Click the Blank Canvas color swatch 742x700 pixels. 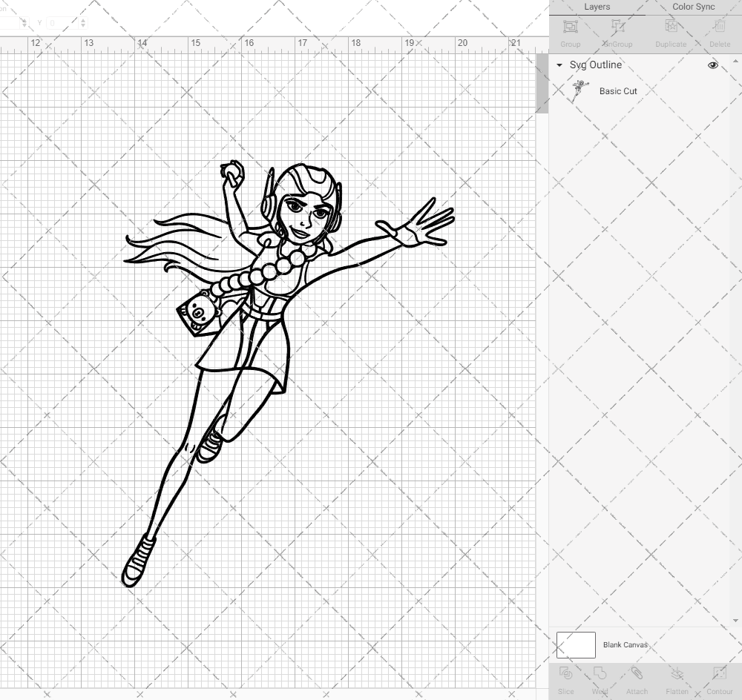pos(576,645)
